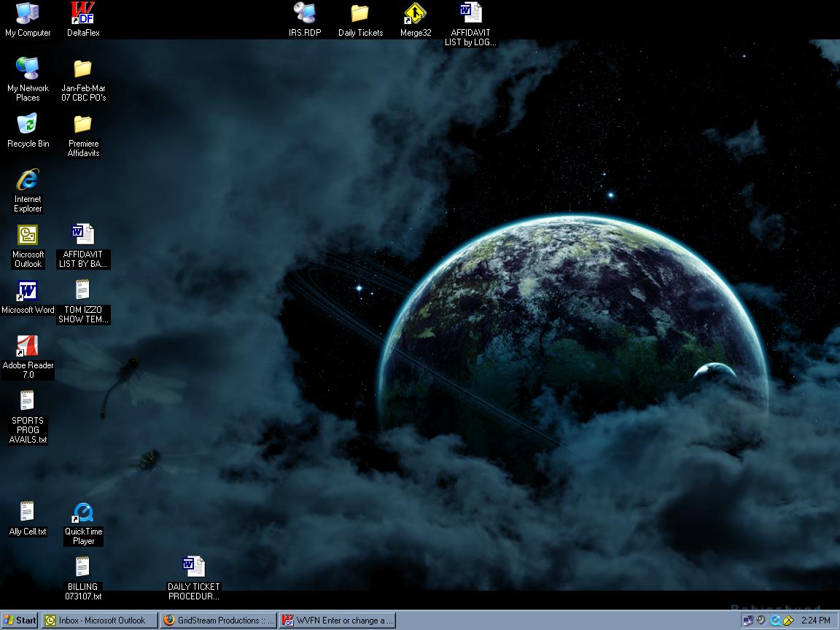This screenshot has width=840, height=630.
Task: Select the Microsoft Word shortcut icon
Action: 28,291
